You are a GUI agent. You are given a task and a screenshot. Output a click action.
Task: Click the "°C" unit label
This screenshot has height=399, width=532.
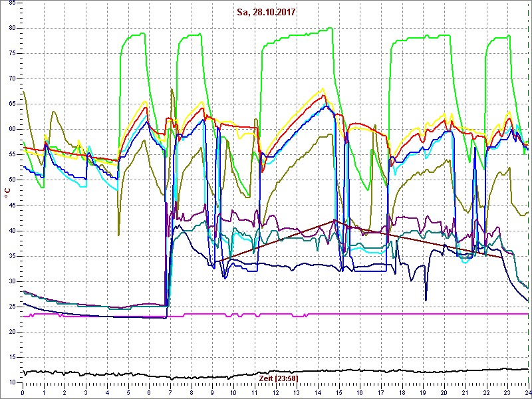(x=7, y=193)
